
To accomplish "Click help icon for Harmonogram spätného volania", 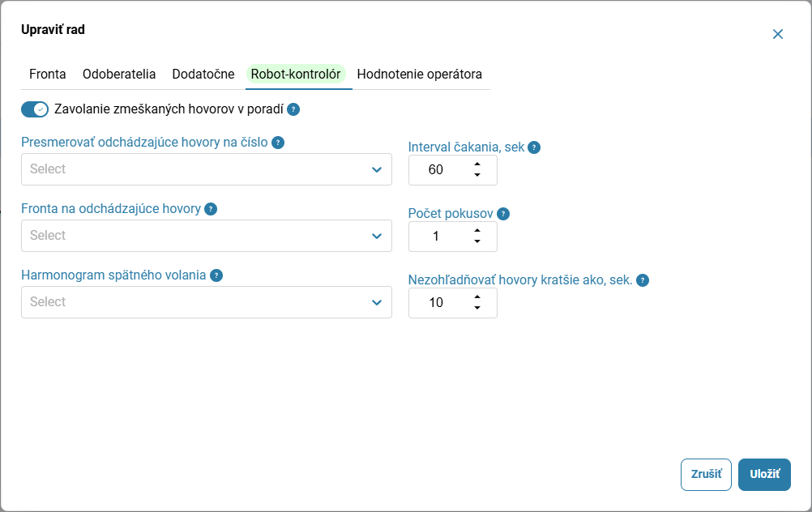I will point(216,275).
